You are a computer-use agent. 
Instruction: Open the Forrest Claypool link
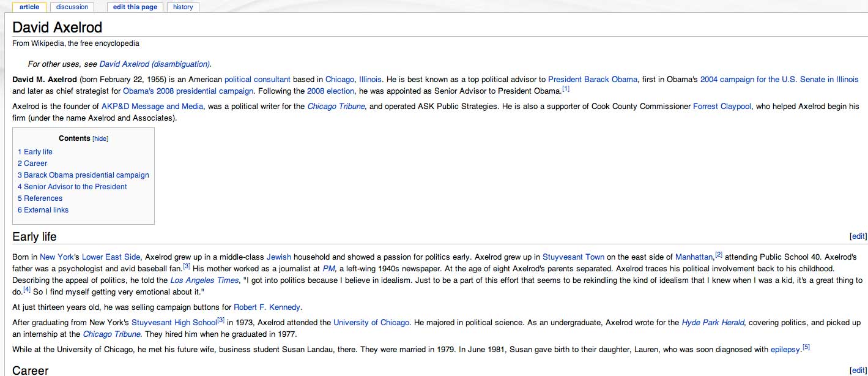pos(722,107)
